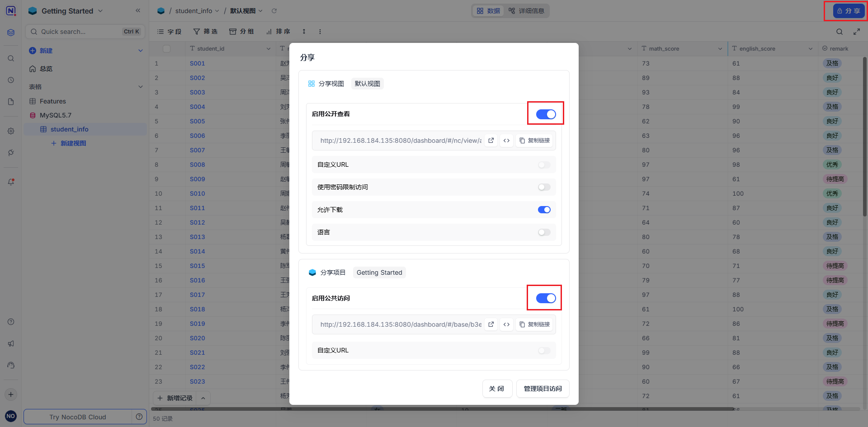Turn off the 允许下载 switch
Screen dimensions: 868x427
(544, 210)
